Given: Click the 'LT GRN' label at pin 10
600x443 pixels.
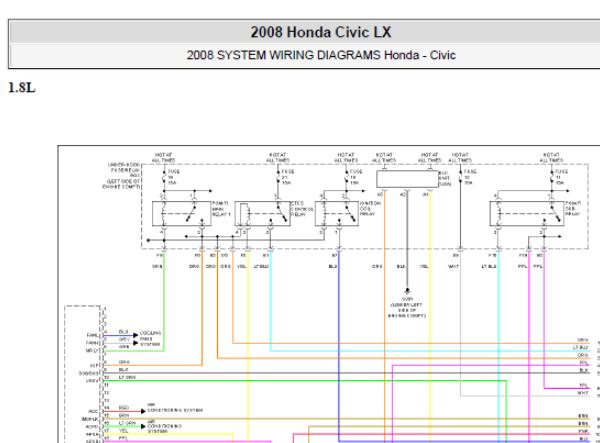Looking at the screenshot, I should [127, 377].
